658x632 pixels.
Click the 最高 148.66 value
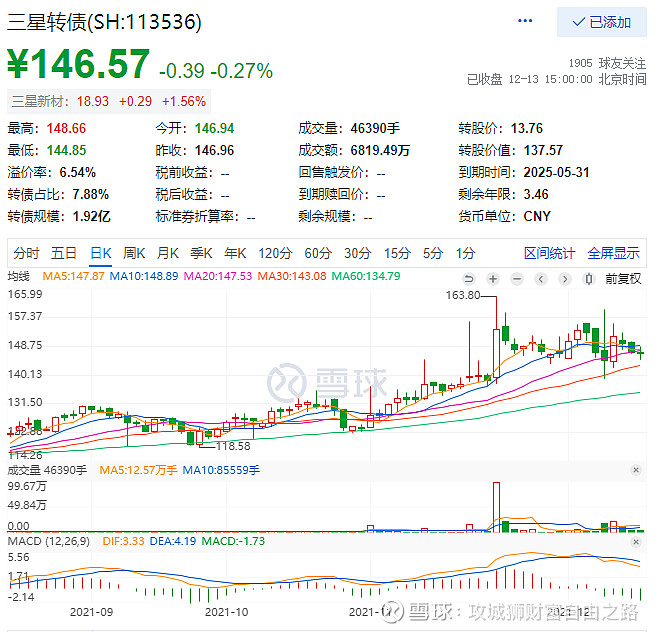pyautogui.click(x=66, y=128)
